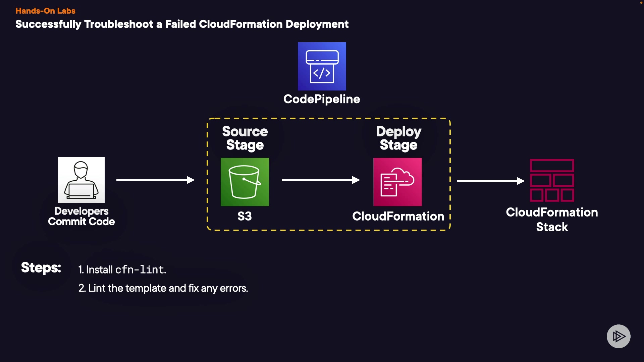
Task: Click the developer with laptop icon
Action: (x=81, y=180)
